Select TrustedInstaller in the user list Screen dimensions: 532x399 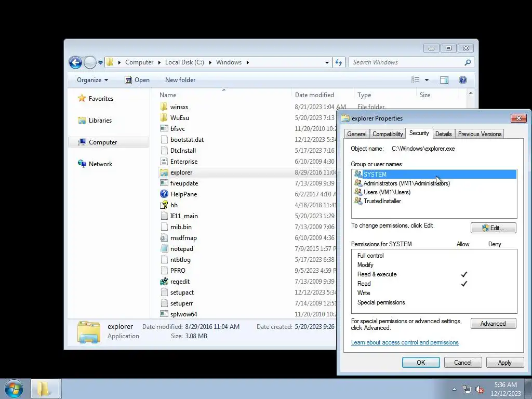coord(382,201)
